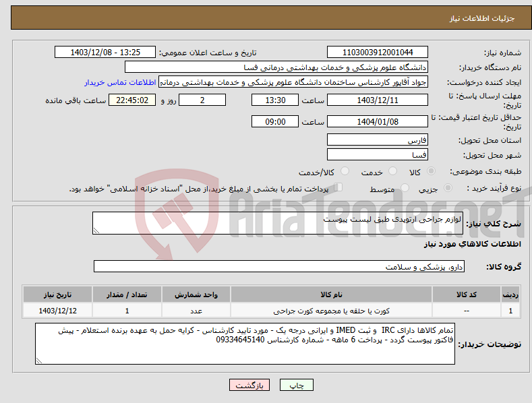Click the توضیحات خریدار label
The image size is (532, 403).
pos(490,344)
